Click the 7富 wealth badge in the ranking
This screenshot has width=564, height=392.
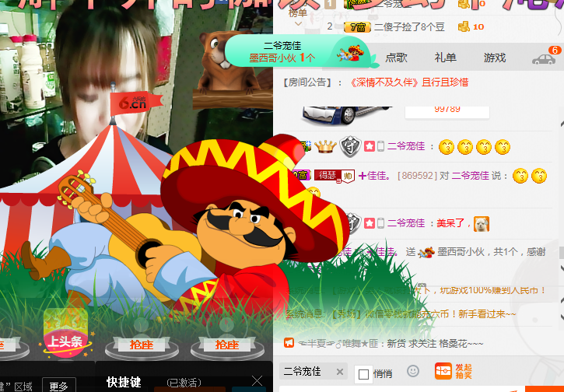[357, 27]
